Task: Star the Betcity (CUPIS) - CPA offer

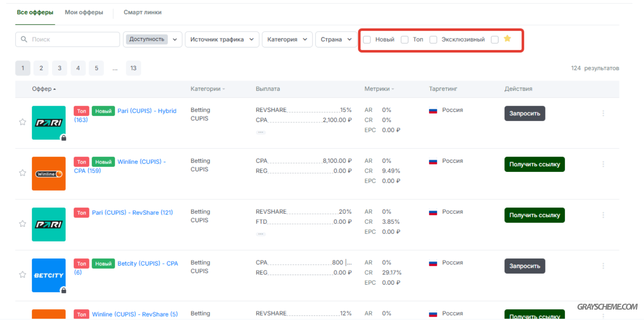Action: (x=22, y=274)
